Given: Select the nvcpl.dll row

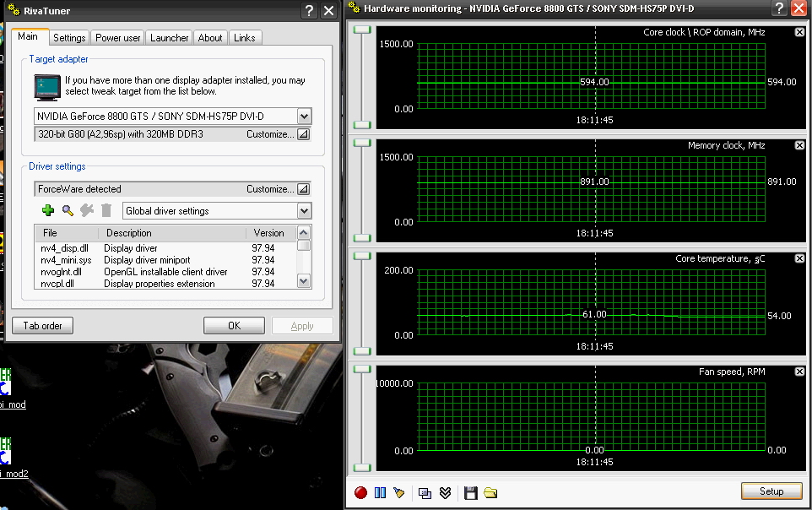Looking at the screenshot, I should pos(165,284).
